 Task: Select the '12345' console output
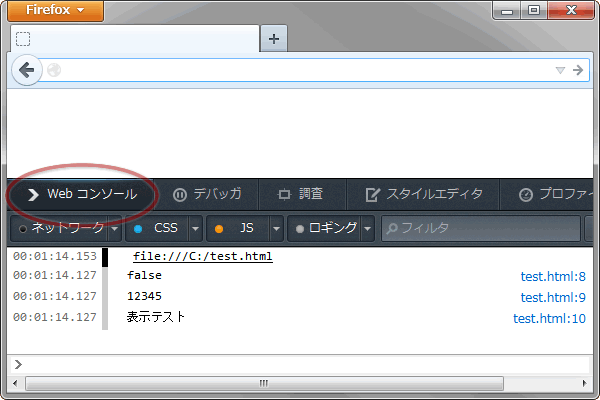tap(144, 296)
